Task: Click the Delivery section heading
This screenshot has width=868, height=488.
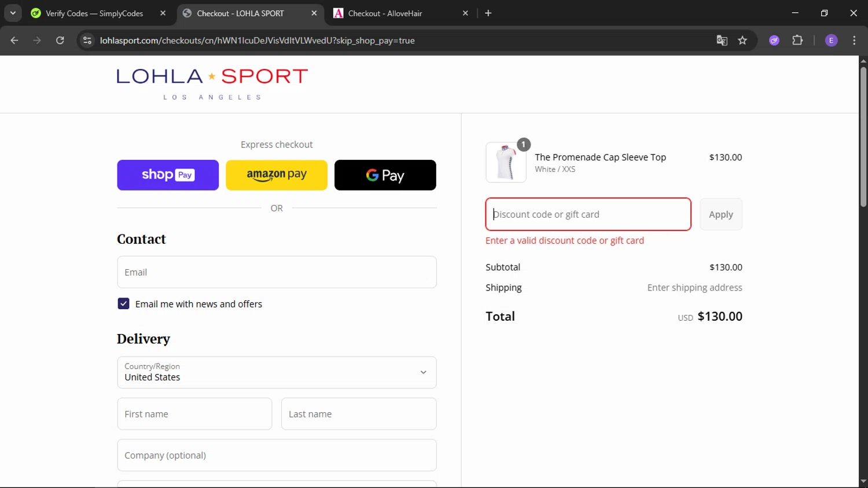Action: [144, 339]
